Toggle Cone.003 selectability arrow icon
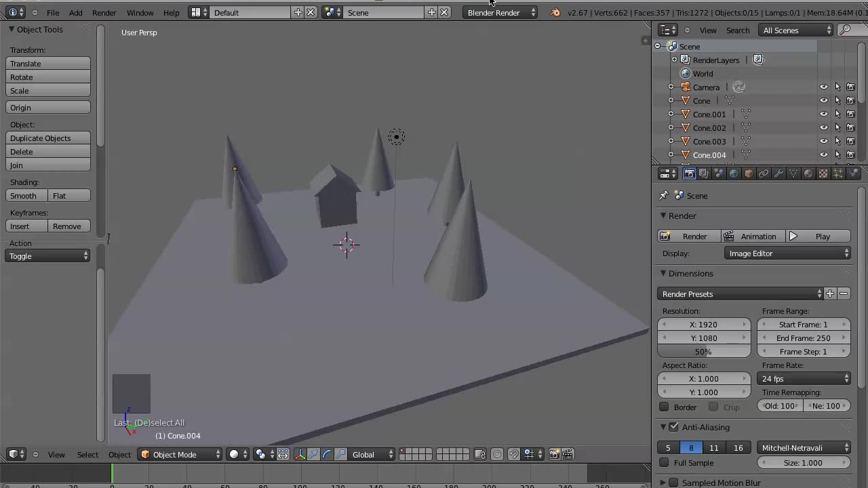 tap(837, 141)
